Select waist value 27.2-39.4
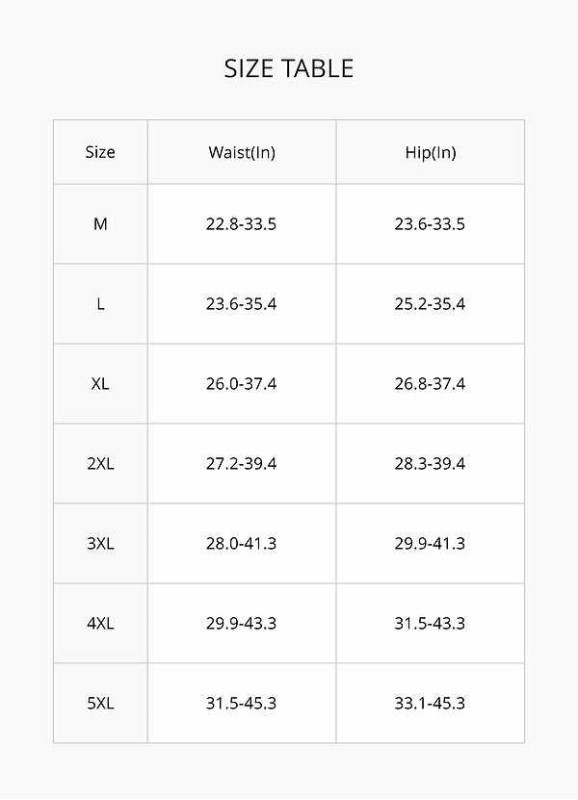This screenshot has width=578, height=800. click(241, 464)
